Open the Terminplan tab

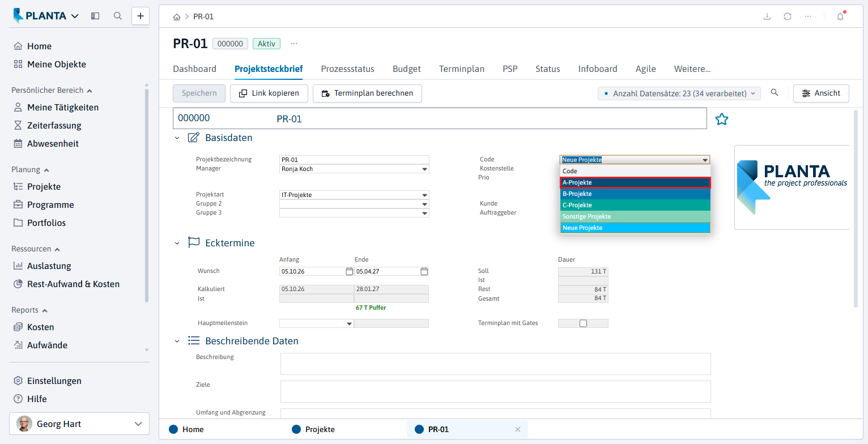tap(462, 69)
